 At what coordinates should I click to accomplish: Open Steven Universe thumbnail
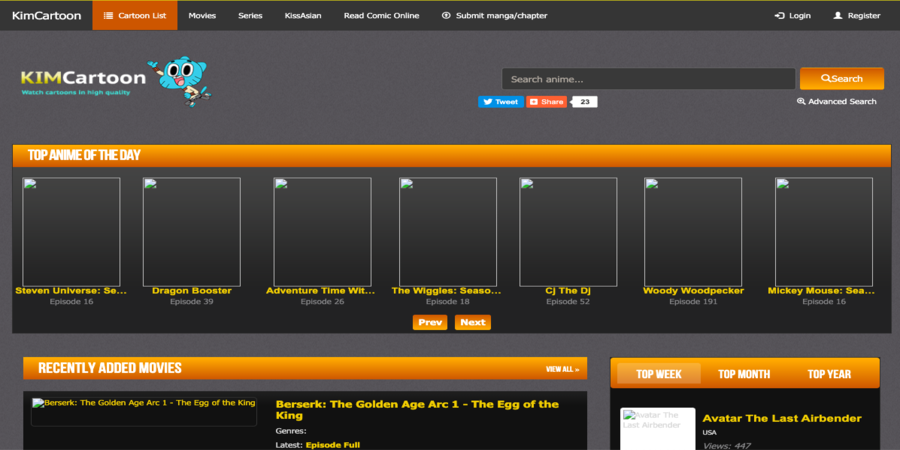71,232
